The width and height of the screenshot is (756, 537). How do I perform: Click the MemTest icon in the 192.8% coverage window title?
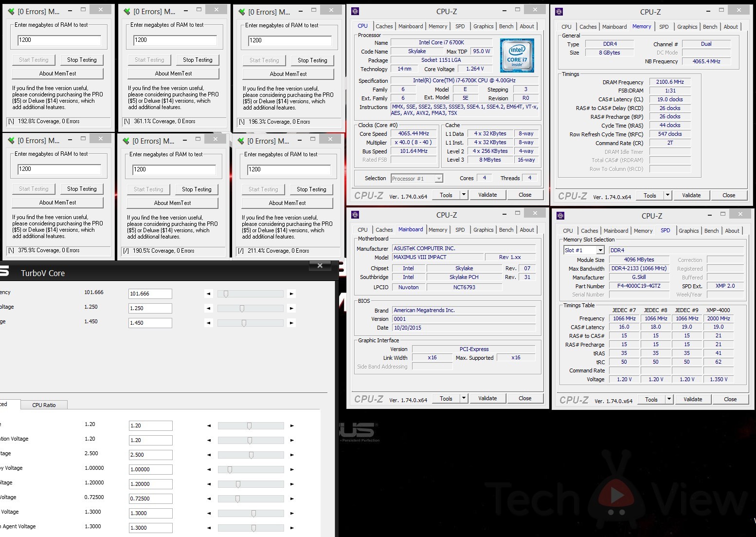(11, 11)
